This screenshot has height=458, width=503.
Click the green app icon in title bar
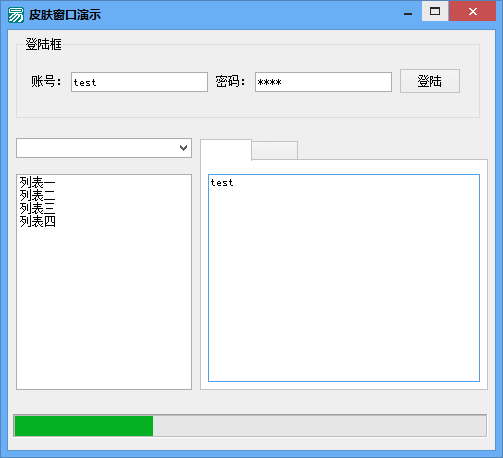[x=16, y=15]
